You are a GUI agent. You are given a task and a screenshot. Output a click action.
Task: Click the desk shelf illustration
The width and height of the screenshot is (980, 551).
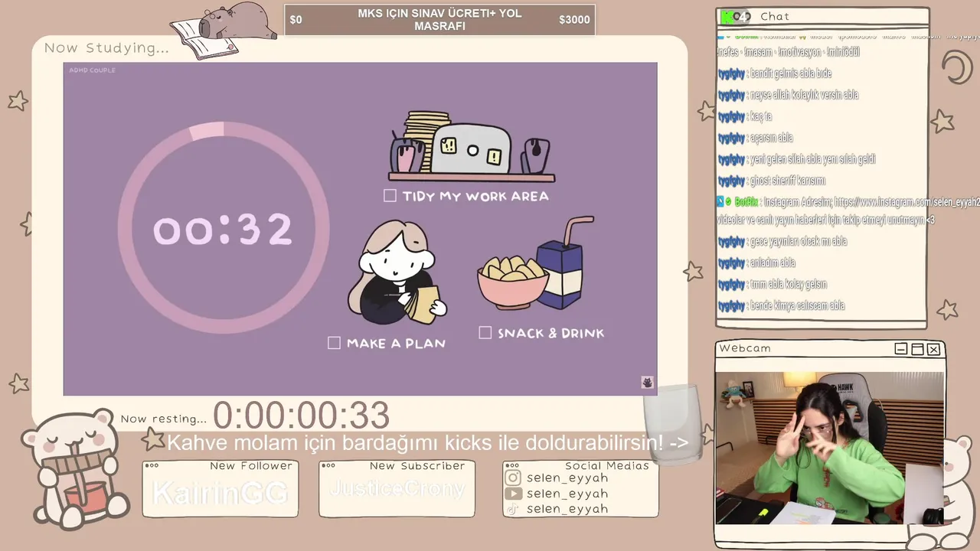point(472,147)
